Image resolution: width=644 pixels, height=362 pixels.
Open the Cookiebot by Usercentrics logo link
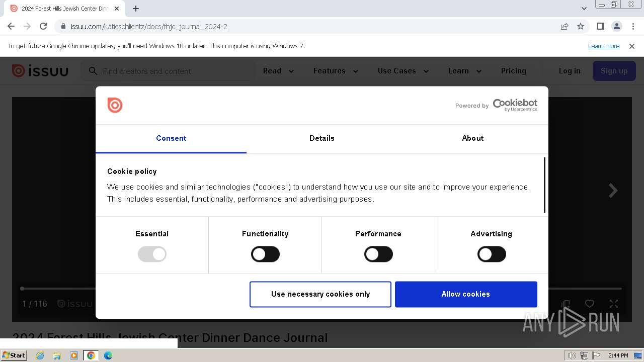[515, 105]
